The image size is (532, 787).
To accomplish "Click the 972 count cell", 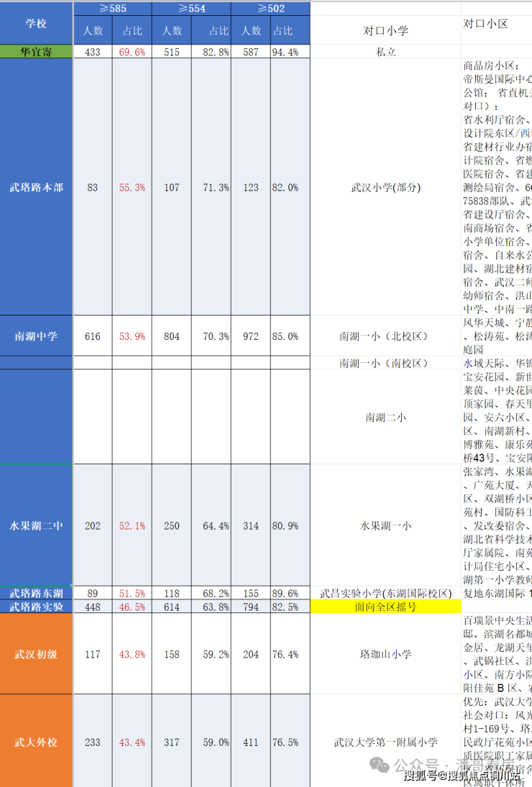I will [x=251, y=336].
